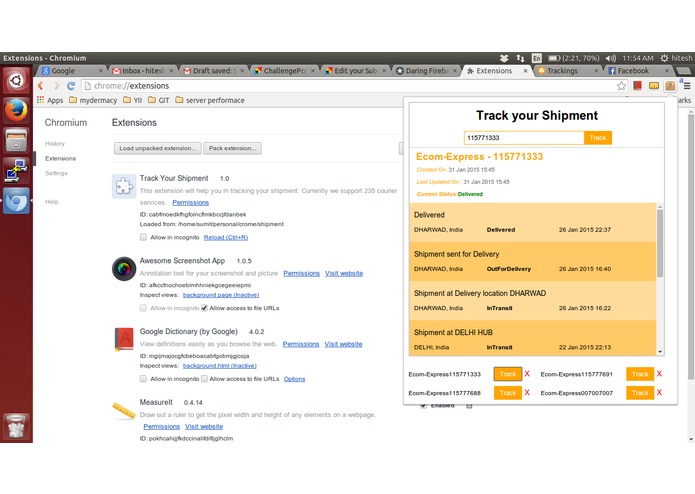Click the chrome://extensions address bar
Image resolution: width=695 pixels, height=494 pixels.
point(348,86)
